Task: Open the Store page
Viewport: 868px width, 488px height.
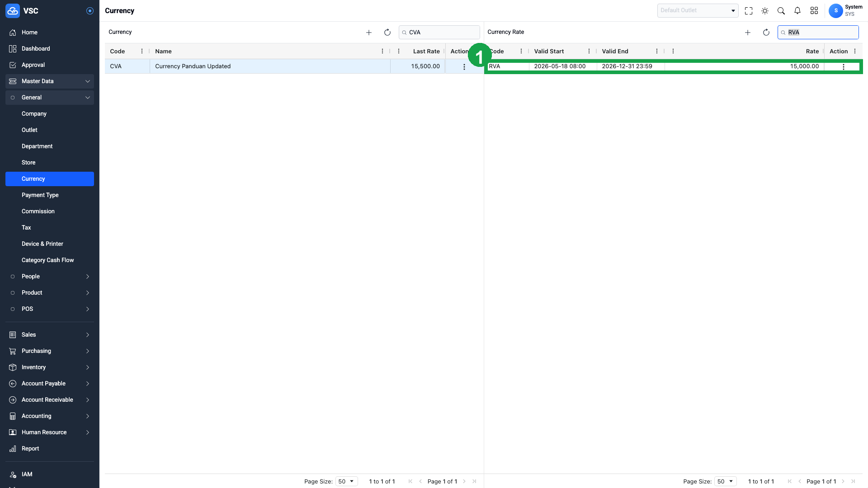Action: coord(50,163)
